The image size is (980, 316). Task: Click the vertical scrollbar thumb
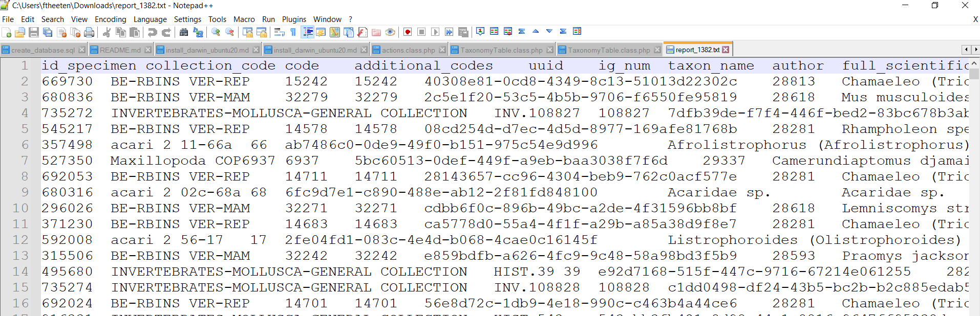click(974, 74)
